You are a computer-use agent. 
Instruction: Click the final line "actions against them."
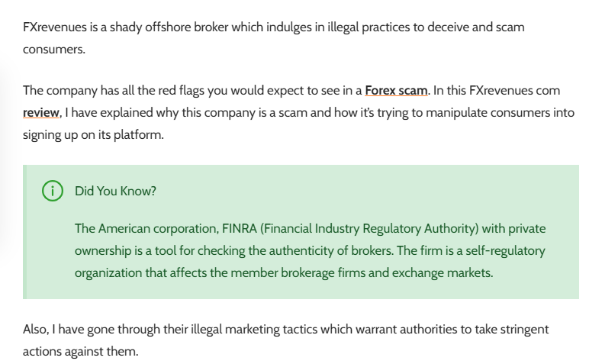[x=81, y=352]
